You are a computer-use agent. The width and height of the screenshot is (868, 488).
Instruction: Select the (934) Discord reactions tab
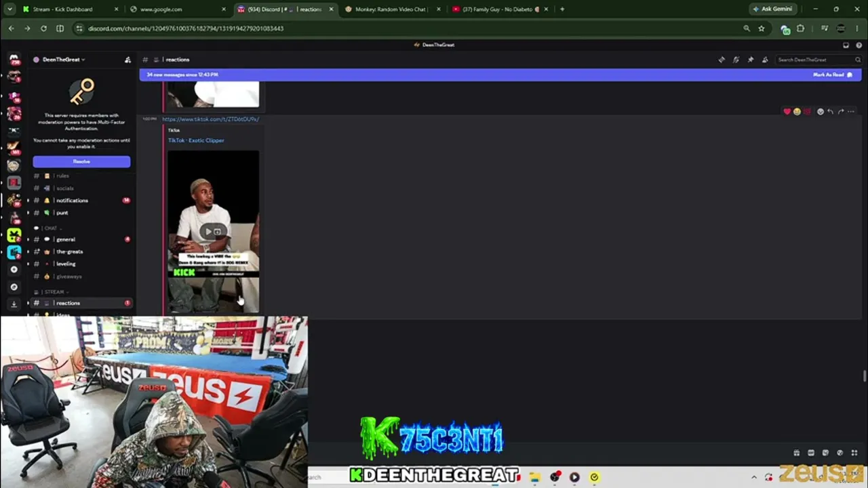pyautogui.click(x=285, y=9)
